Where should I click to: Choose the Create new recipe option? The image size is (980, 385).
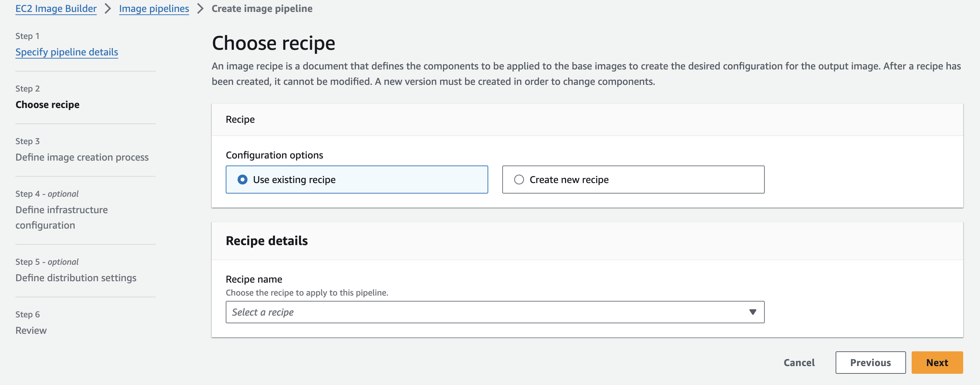click(x=519, y=180)
